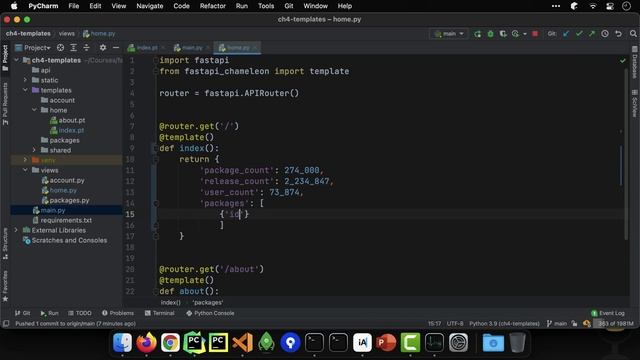This screenshot has height=360, width=640.
Task: Open the Event Log
Action: 608,313
